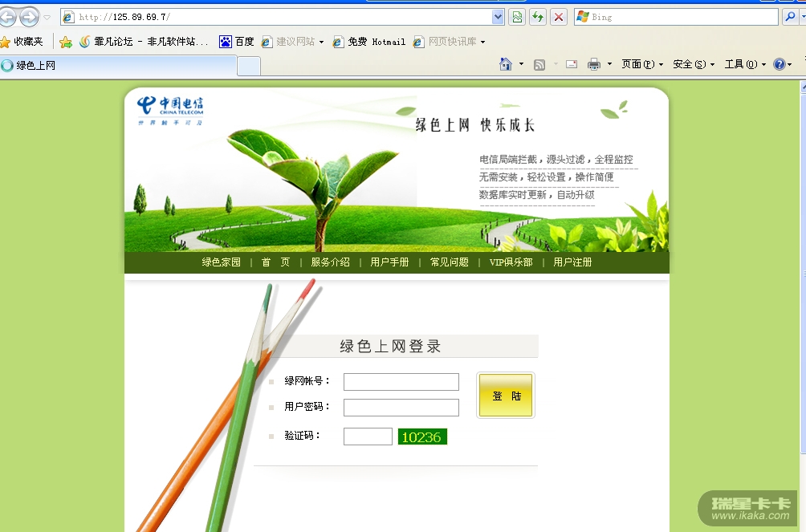The width and height of the screenshot is (806, 532).
Task: Open VIP俱乐部 in the navigation bar
Action: click(511, 262)
